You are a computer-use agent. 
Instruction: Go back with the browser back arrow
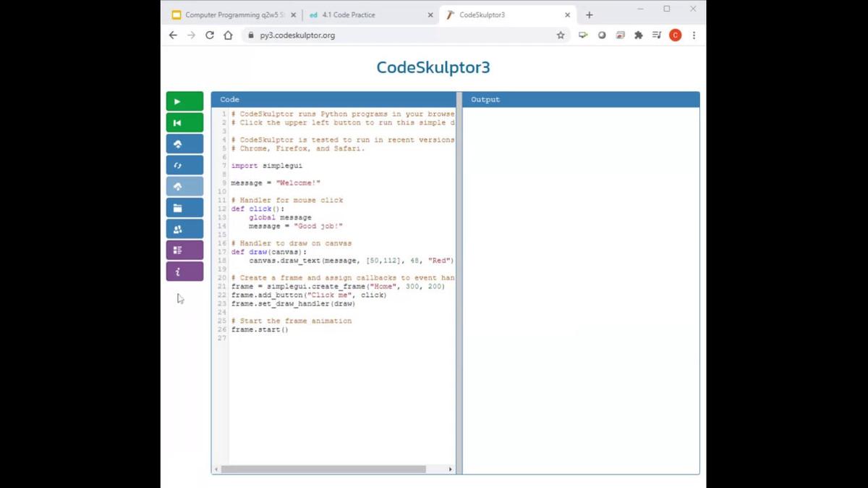173,35
